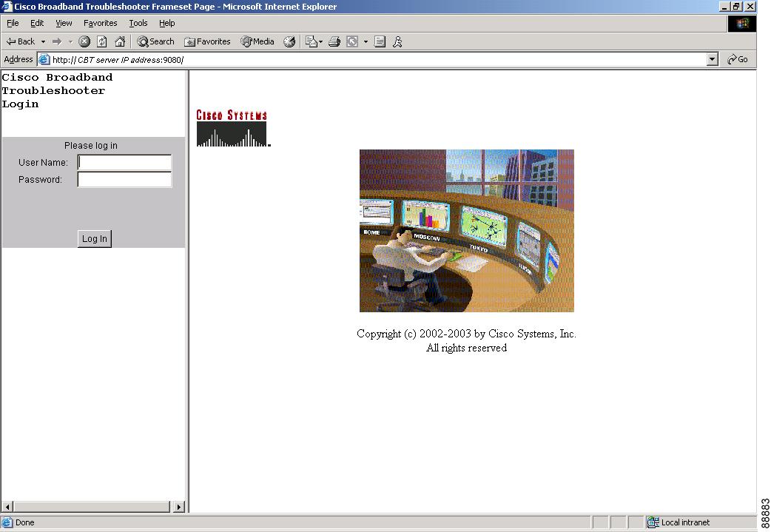Click the "Done" status text
The width and height of the screenshot is (771, 532).
point(25,522)
